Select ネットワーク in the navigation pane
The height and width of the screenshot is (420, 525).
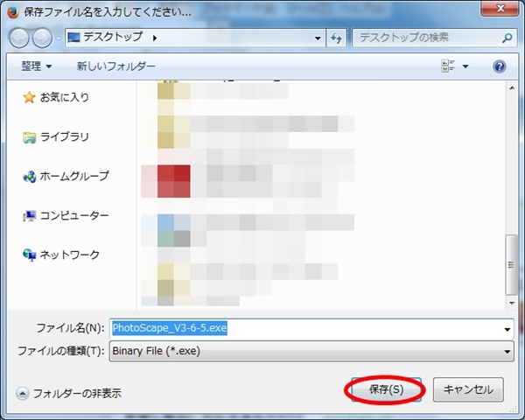(x=70, y=255)
